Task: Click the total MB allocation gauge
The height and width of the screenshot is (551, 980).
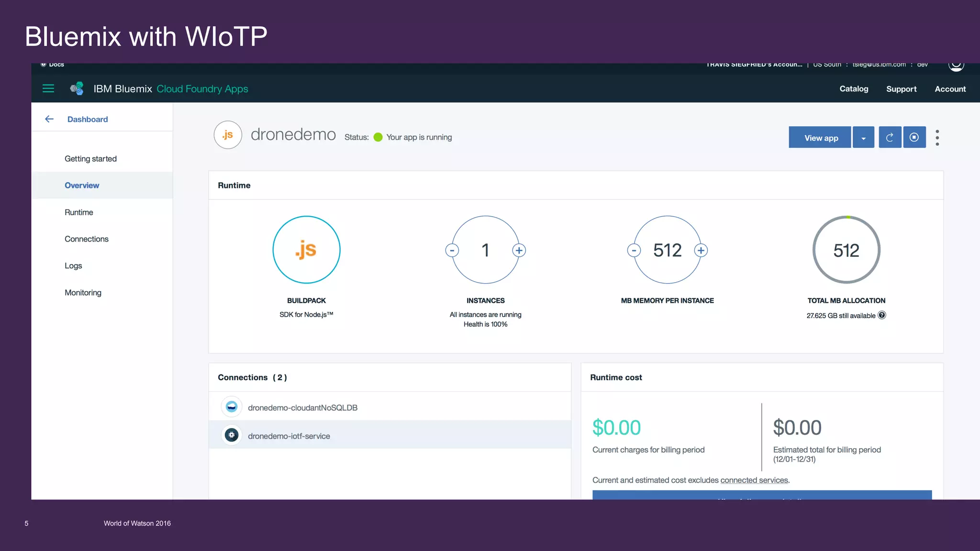Action: 846,250
